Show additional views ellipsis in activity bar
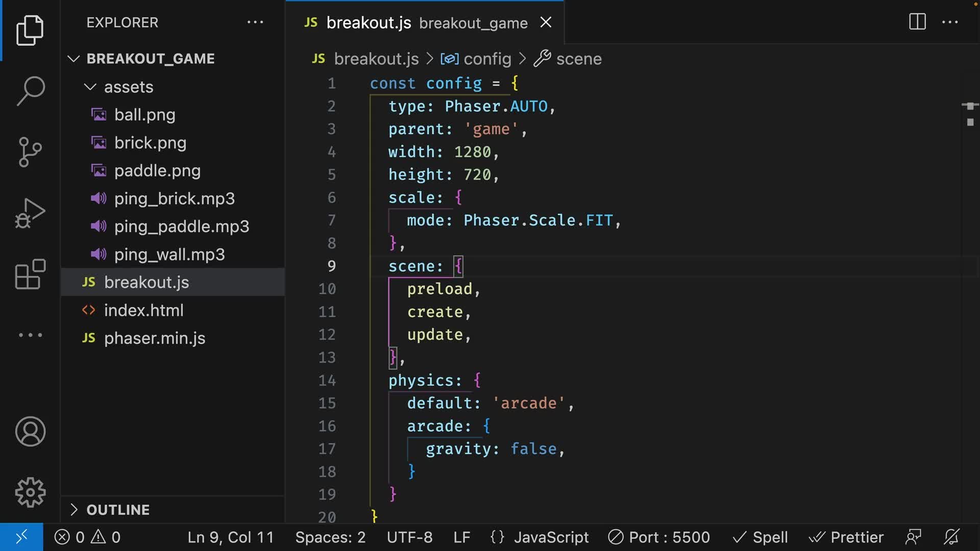 coord(30,335)
